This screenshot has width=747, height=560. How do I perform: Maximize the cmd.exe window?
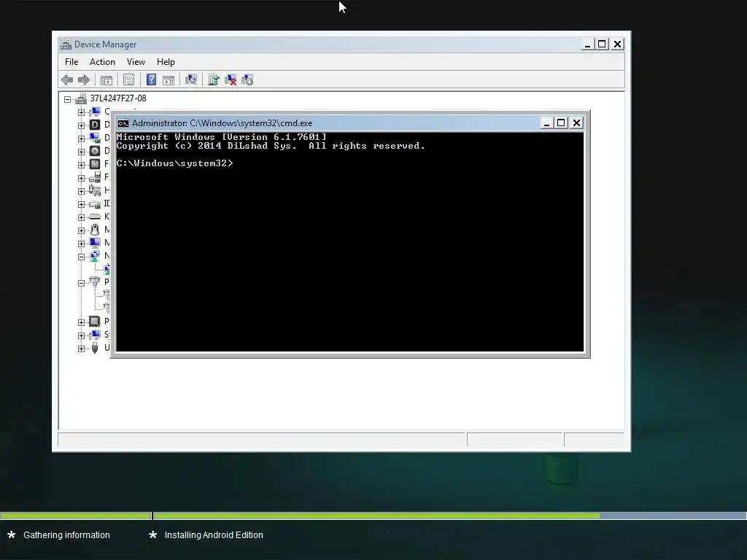[561, 123]
